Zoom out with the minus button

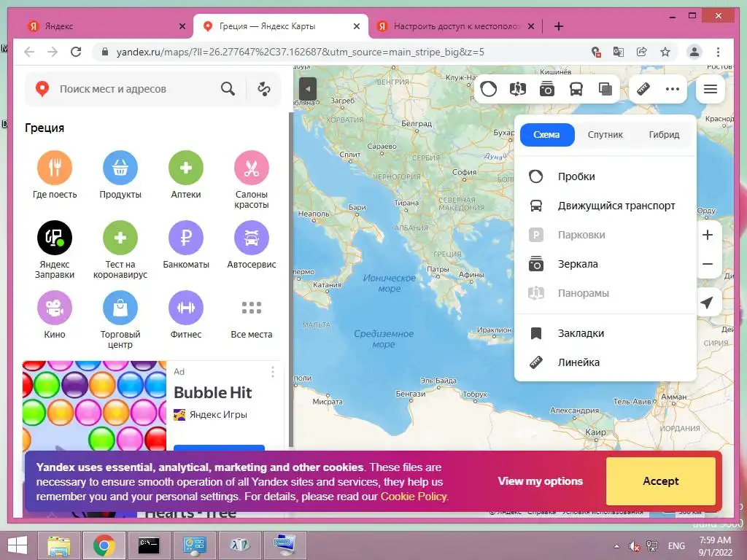tap(708, 264)
